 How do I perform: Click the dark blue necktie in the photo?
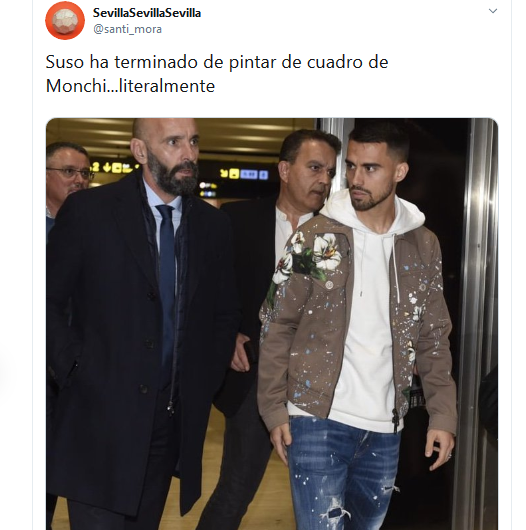click(x=167, y=291)
